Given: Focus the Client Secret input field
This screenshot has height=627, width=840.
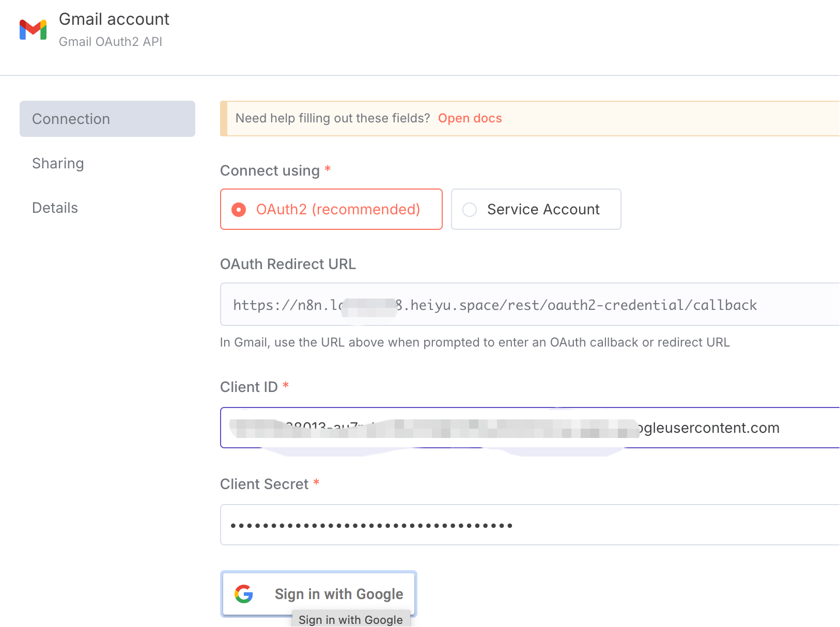Looking at the screenshot, I should [530, 525].
